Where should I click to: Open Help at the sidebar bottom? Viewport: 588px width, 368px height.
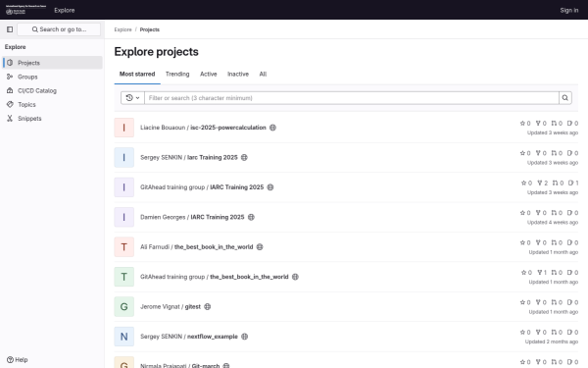click(x=18, y=360)
